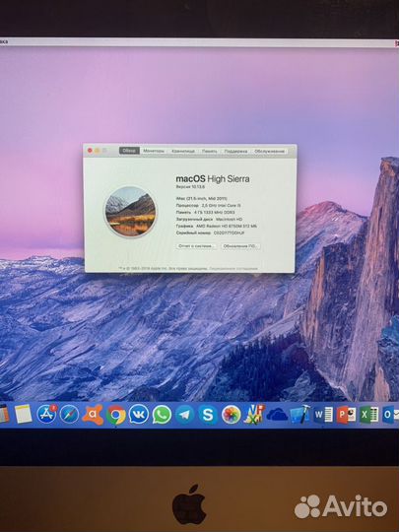399x532 pixels.
Task: Click the macOS High Sierra title
Action: point(213,178)
